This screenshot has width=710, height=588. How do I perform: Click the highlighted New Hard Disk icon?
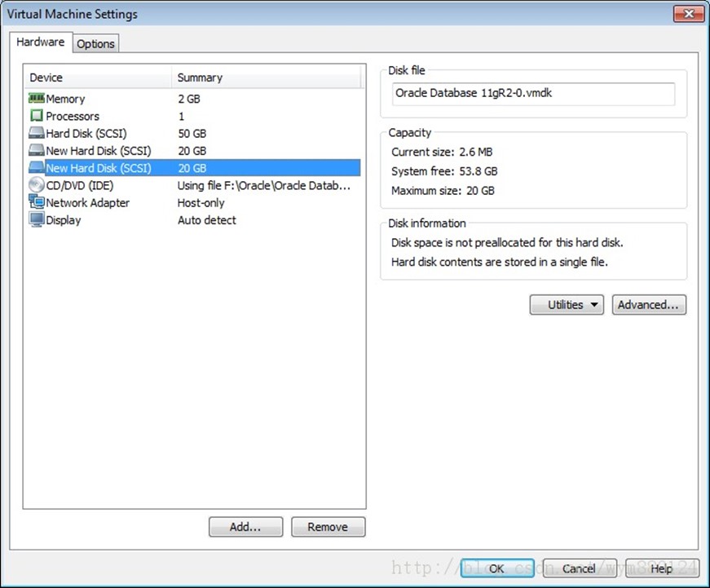click(x=36, y=167)
